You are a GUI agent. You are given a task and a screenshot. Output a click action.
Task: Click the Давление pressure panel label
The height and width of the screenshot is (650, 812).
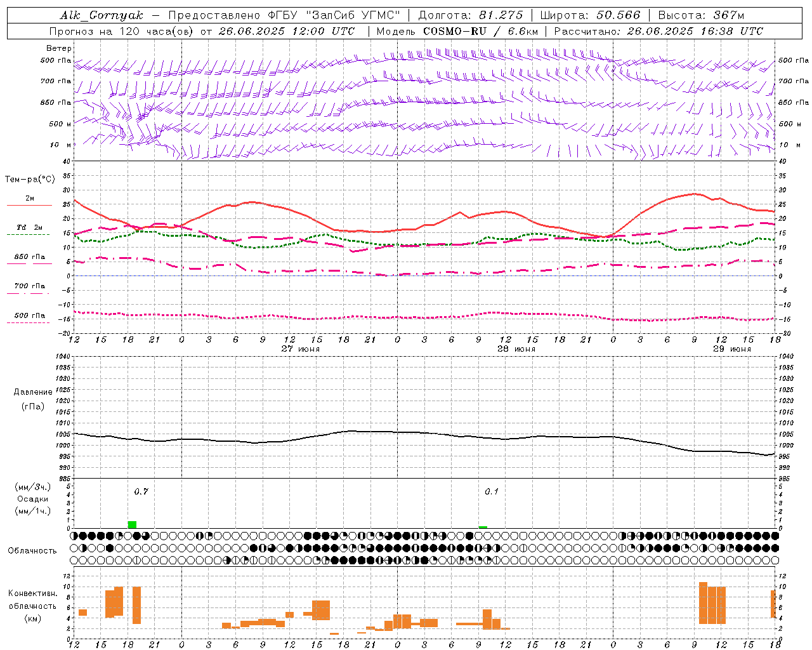pos(33,392)
